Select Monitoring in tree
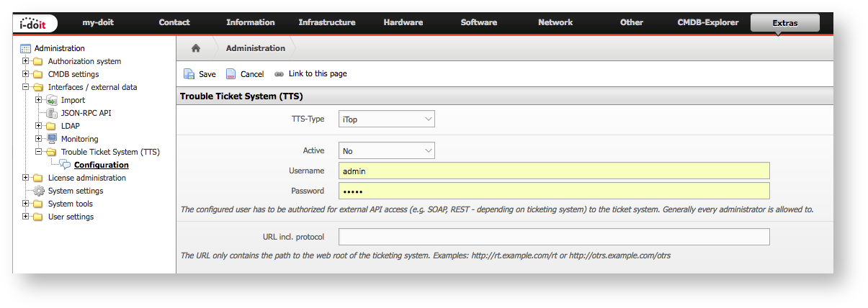 [80, 139]
